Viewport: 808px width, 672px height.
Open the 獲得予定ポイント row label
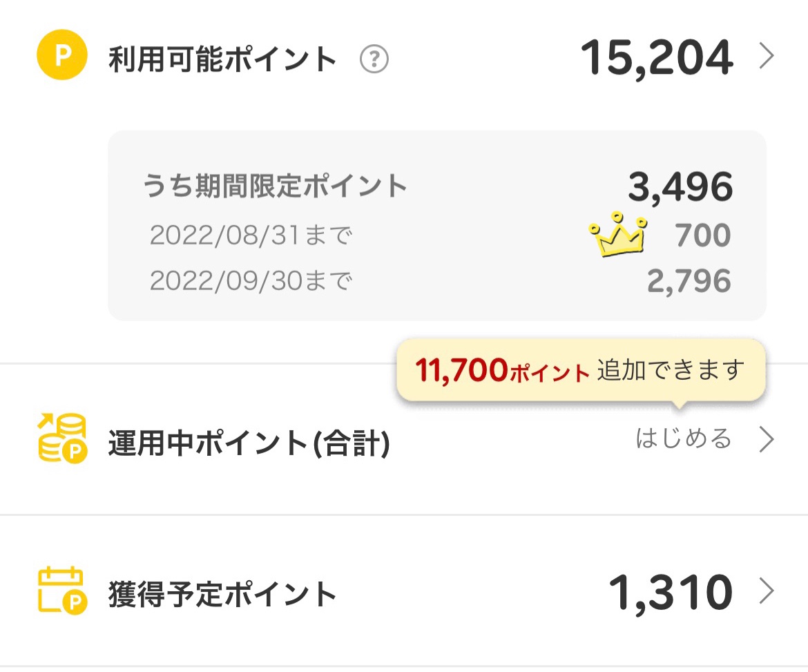tap(222, 594)
